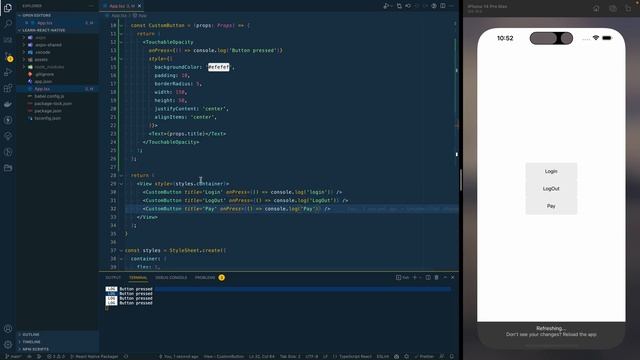Viewport: 640px width, 360px height.
Task: Click the git branch indicator in status bar
Action: tap(13, 356)
